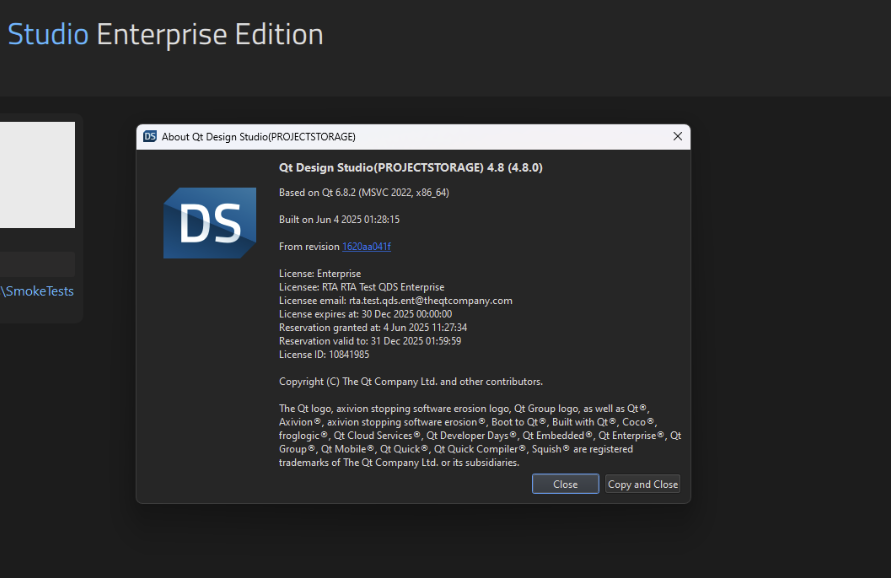Click the About Qt Design Studio title bar text
This screenshot has width=891, height=578.
(x=259, y=137)
